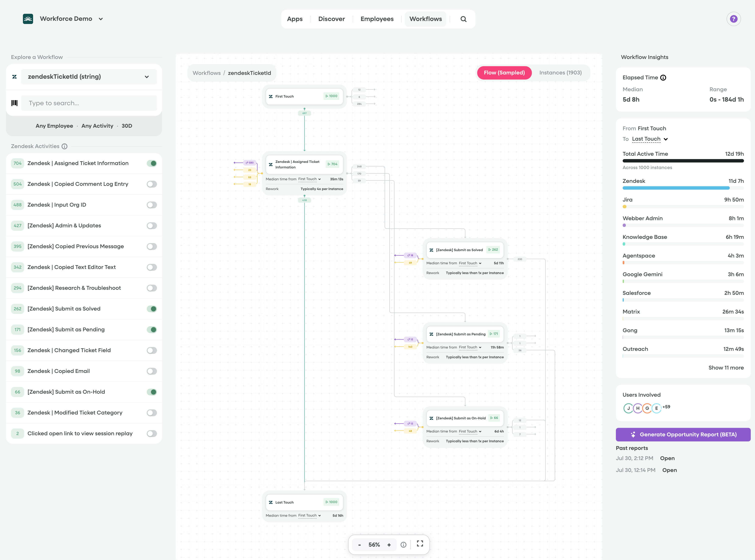The image size is (755, 560).
Task: Click Generate Opportunity Report (BETA) button
Action: pyautogui.click(x=683, y=435)
